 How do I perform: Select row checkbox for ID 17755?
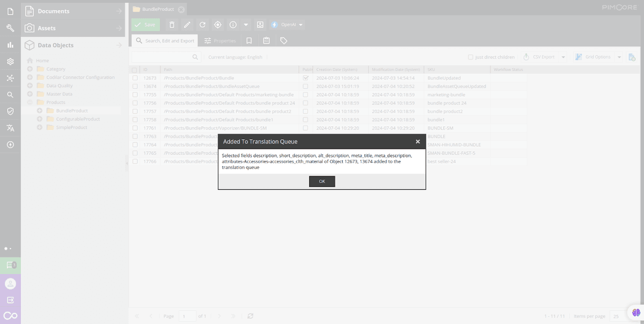click(135, 95)
